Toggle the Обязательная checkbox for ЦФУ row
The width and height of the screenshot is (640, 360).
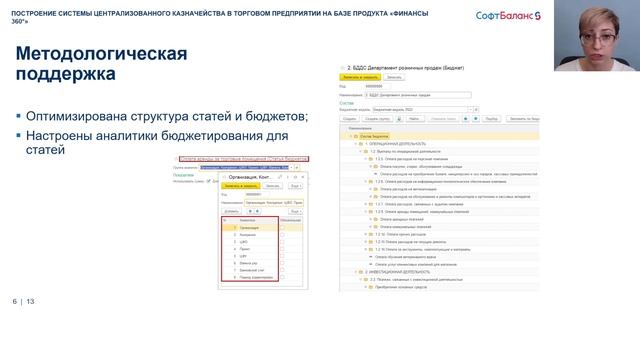point(282,256)
